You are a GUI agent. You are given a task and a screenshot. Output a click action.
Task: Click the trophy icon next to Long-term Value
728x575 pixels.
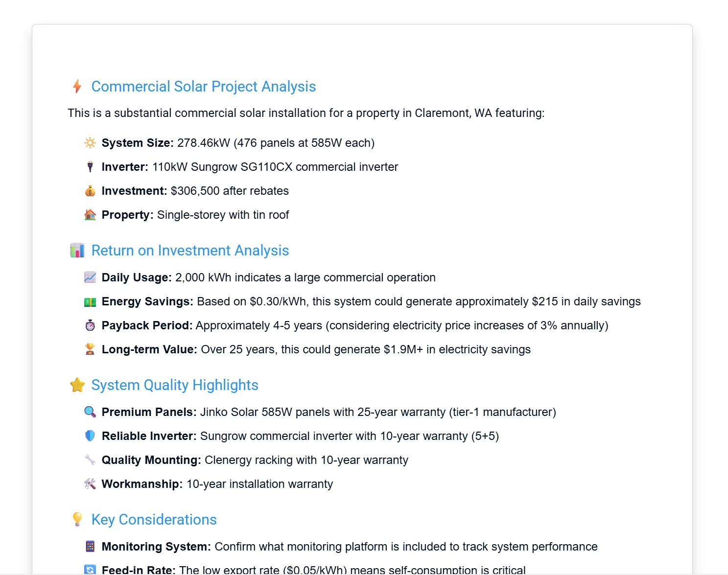pyautogui.click(x=90, y=349)
